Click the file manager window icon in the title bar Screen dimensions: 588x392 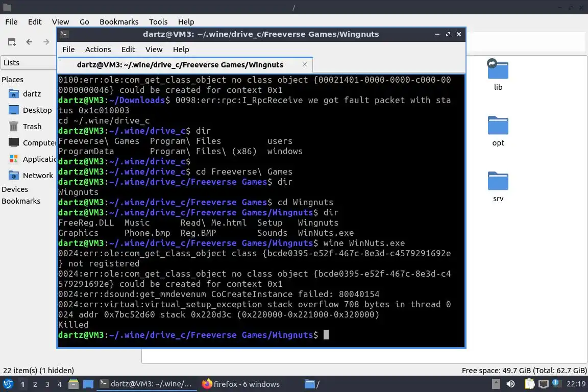click(x=7, y=7)
